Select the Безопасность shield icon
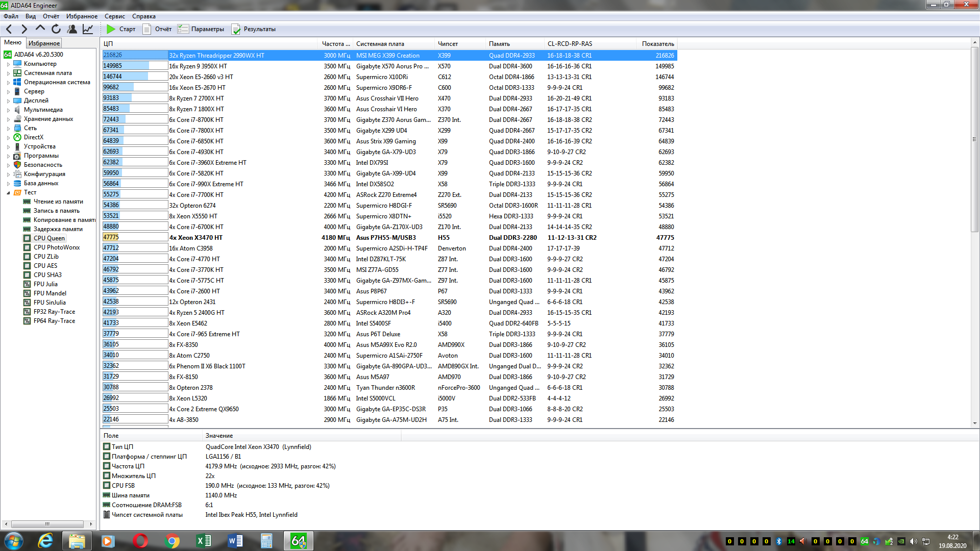 click(17, 165)
